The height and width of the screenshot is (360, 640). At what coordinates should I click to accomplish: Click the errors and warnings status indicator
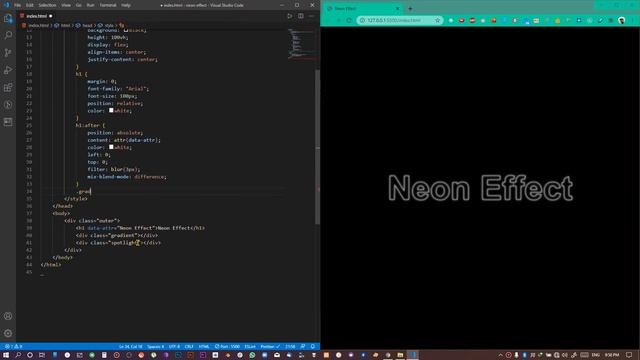coord(13,347)
